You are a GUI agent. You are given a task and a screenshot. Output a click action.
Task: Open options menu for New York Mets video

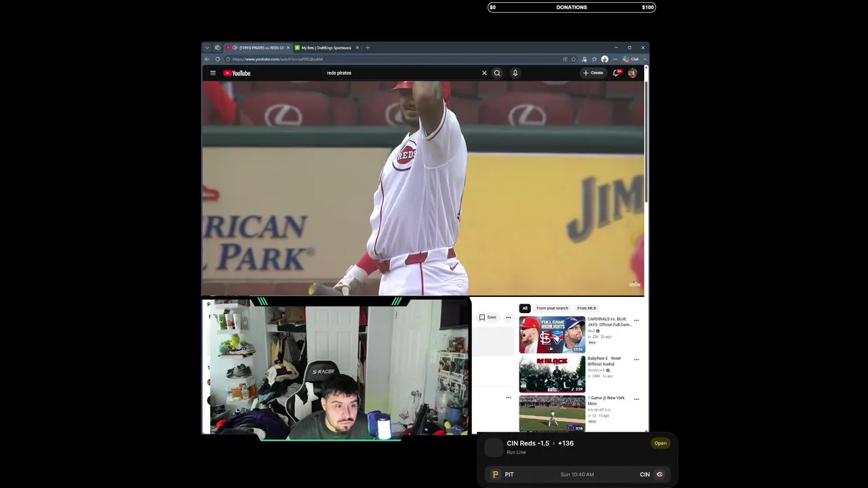636,399
